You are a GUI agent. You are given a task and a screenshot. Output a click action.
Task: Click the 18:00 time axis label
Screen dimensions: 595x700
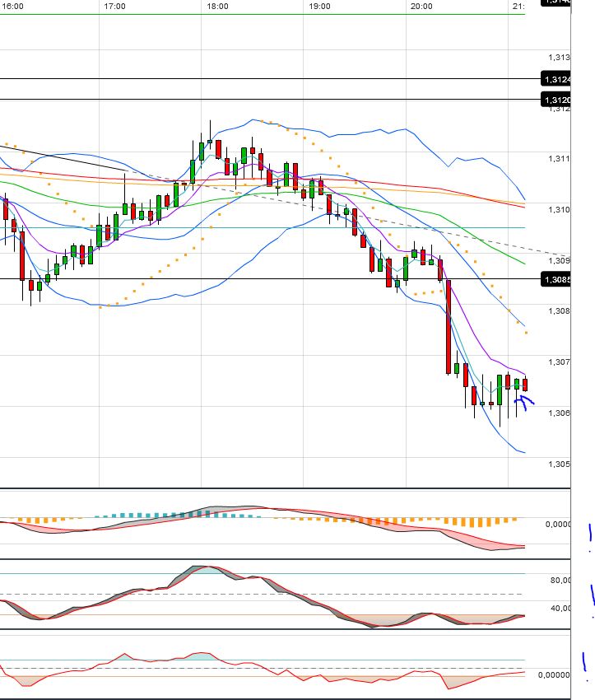point(217,7)
